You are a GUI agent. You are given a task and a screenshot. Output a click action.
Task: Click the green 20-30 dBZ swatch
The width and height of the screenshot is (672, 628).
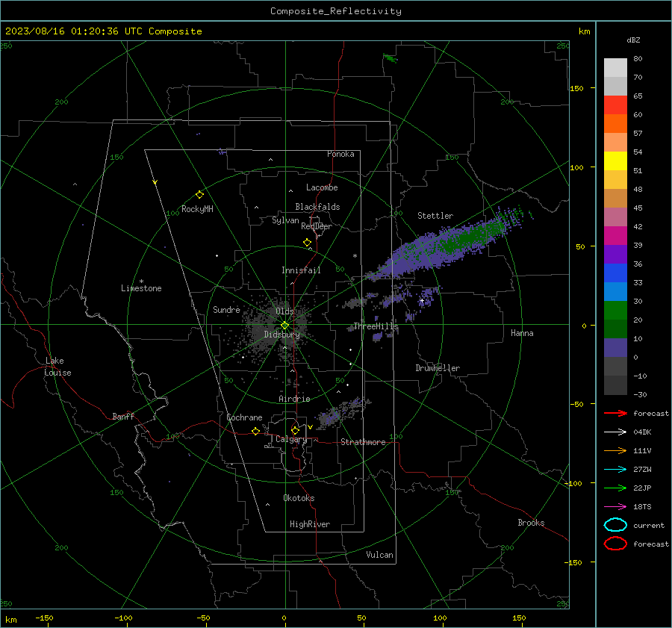point(615,311)
